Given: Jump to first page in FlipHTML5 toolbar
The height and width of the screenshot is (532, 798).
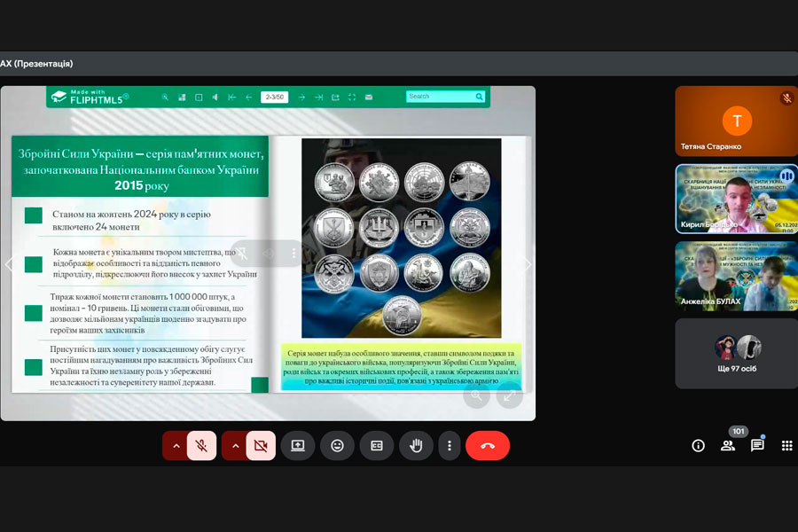Looking at the screenshot, I should (x=232, y=97).
